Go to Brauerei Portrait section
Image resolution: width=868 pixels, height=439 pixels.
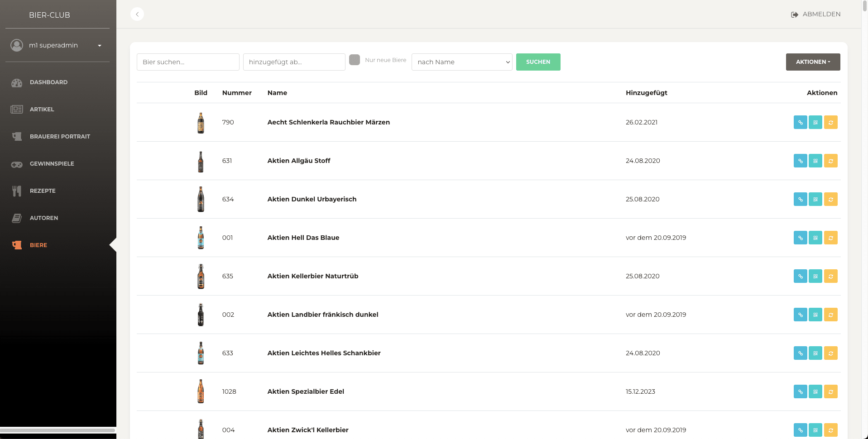60,137
